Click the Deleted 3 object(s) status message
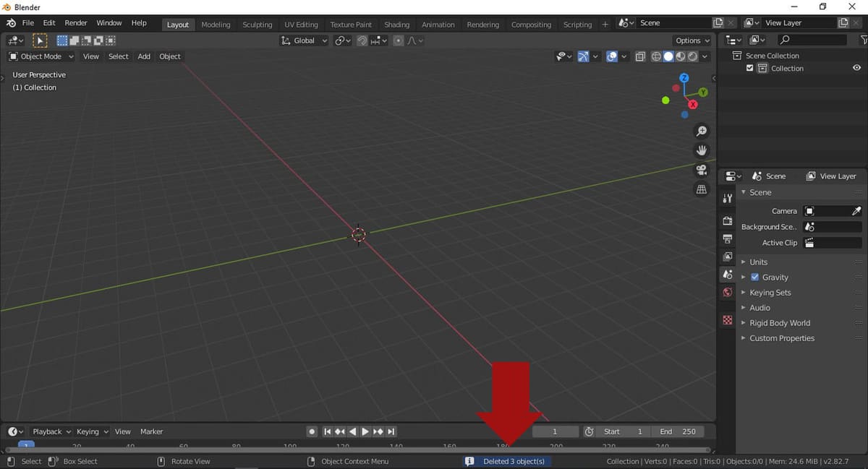868x469 pixels. pyautogui.click(x=507, y=461)
